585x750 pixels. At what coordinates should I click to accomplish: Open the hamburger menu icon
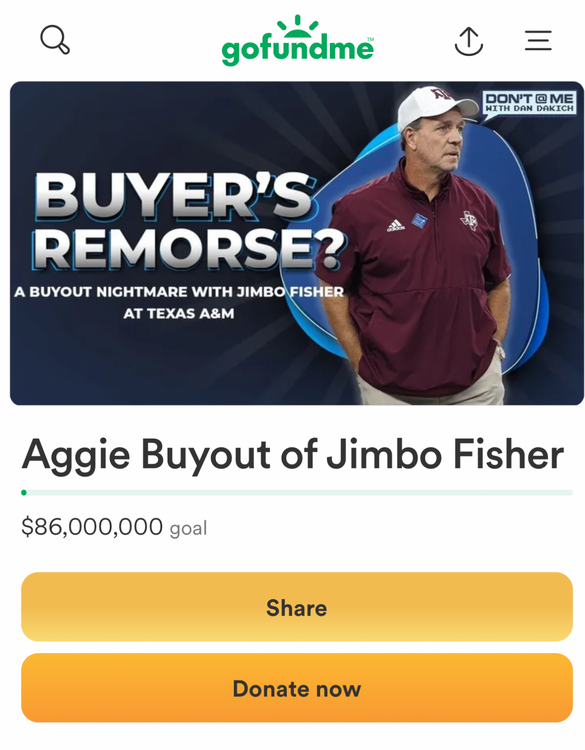click(x=538, y=41)
